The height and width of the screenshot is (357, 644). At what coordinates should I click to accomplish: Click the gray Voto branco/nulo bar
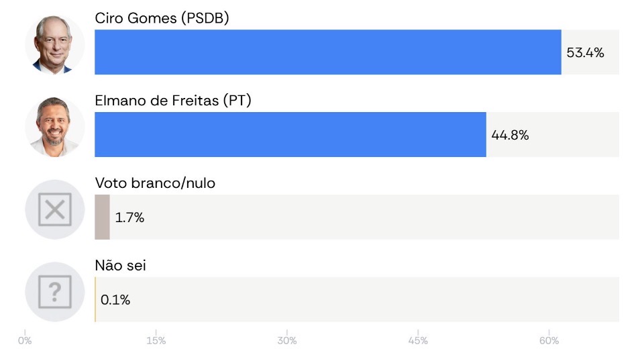(102, 217)
